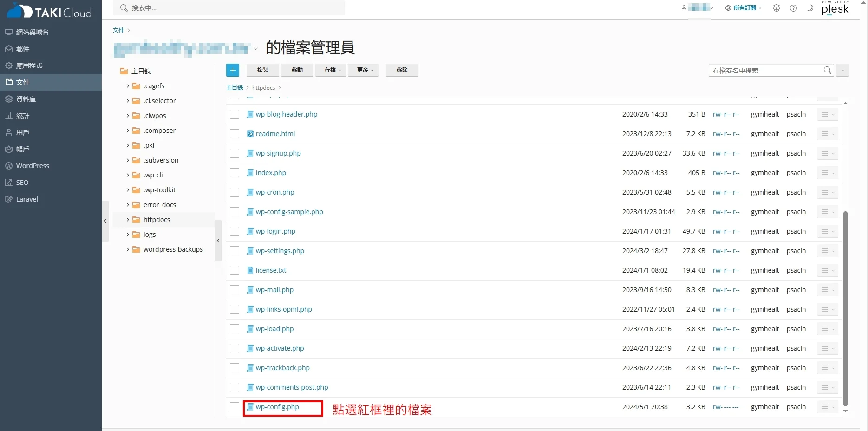
Task: Collapse the folder tree panel arrow
Action: tap(218, 241)
